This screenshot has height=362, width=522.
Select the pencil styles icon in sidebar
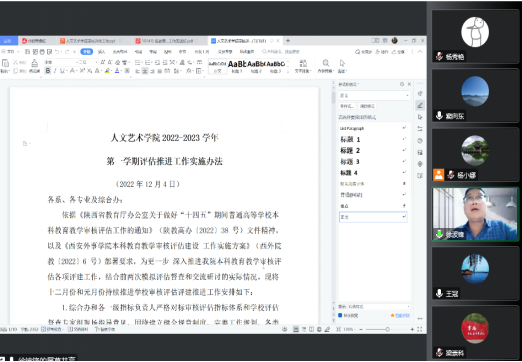coord(420,105)
